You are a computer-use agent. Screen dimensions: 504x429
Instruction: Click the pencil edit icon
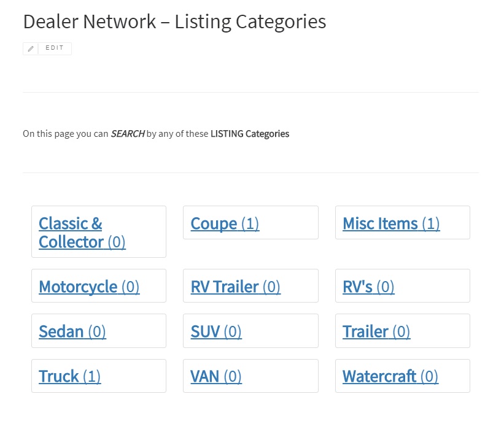(31, 48)
